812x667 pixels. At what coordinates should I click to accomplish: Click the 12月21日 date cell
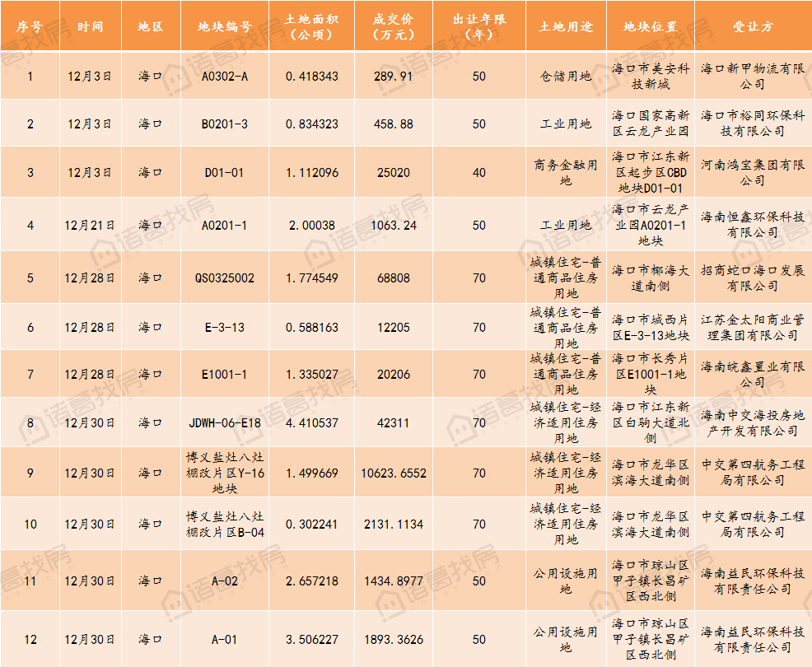pyautogui.click(x=90, y=226)
